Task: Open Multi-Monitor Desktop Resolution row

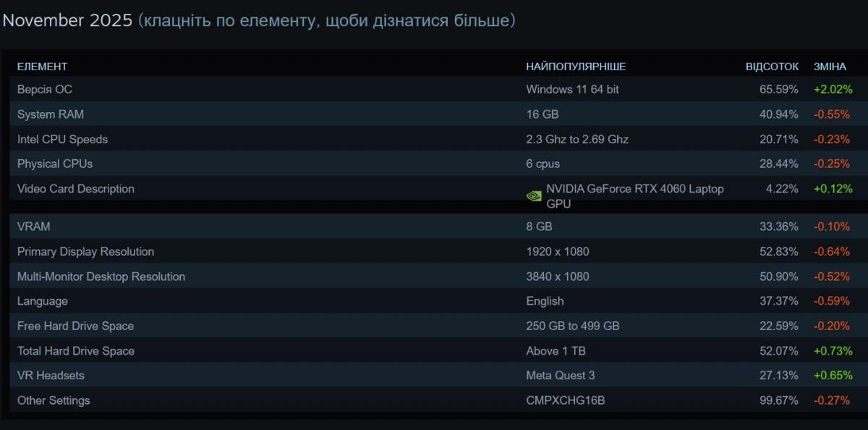Action: (101, 277)
